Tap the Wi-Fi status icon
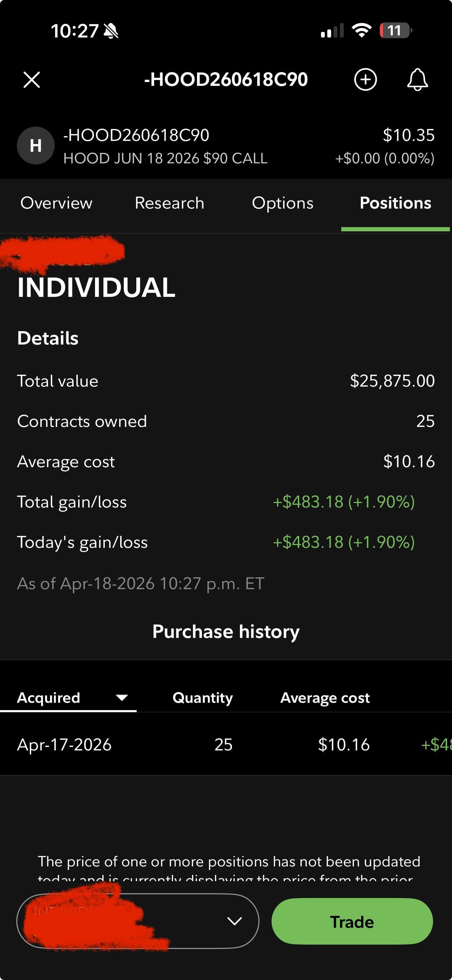 click(x=362, y=30)
